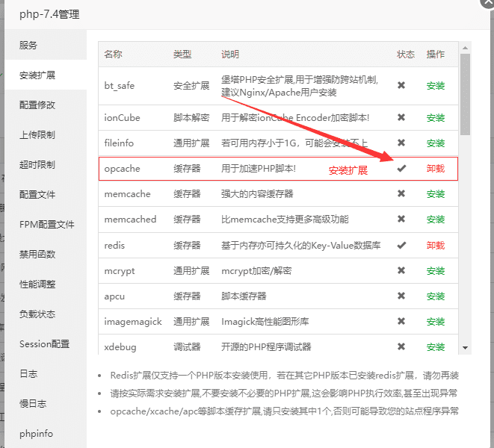Open Session配置 tab
494x448 pixels.
click(x=46, y=343)
